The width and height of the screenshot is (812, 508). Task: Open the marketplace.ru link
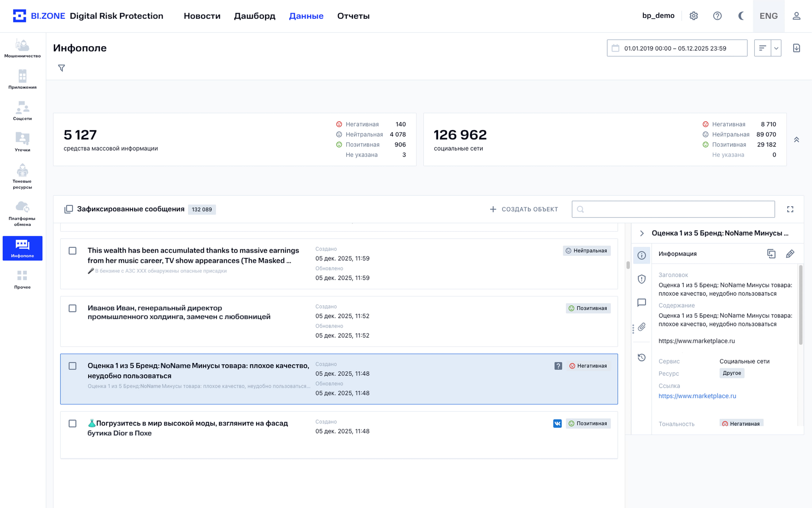point(697,396)
